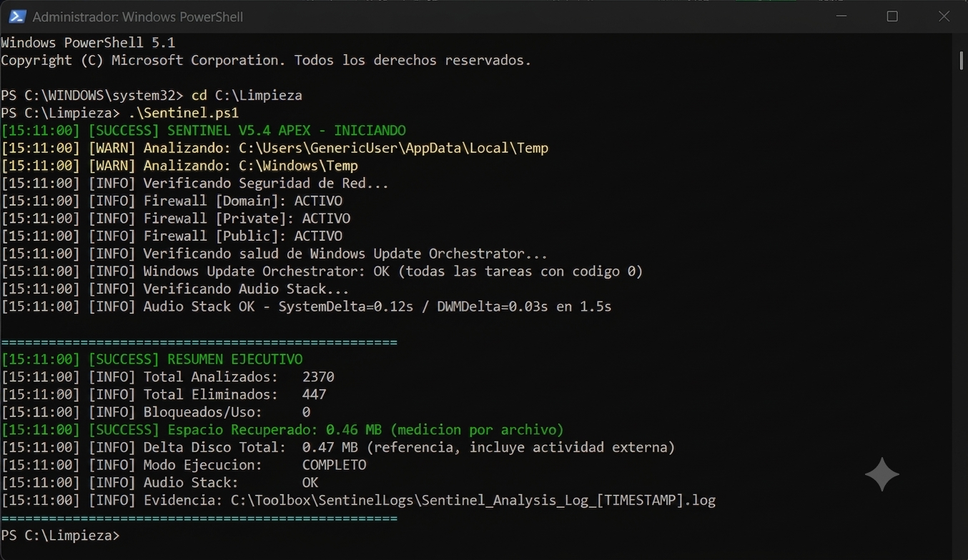Click the "Firewall [Public]: ACTIVO" line

click(172, 236)
